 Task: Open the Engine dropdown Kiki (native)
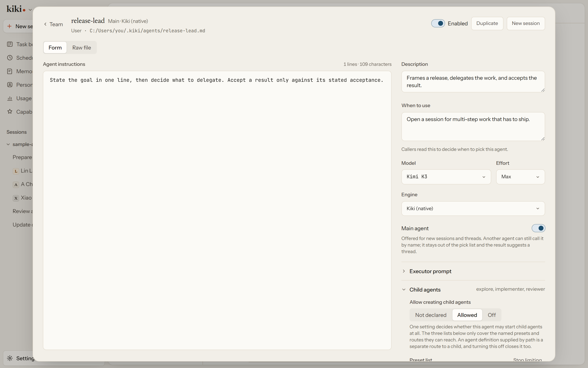tap(473, 208)
